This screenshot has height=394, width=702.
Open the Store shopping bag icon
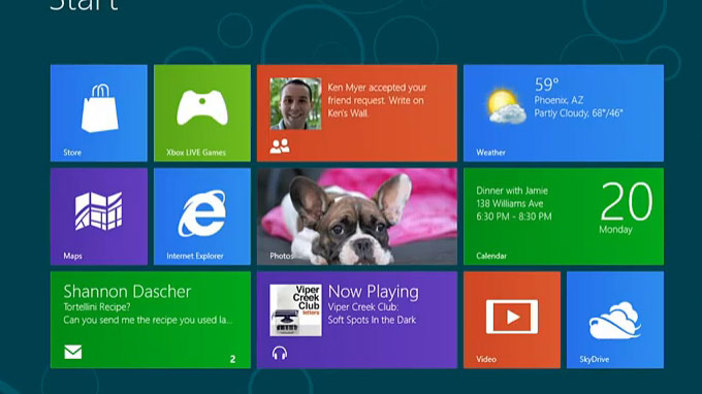pyautogui.click(x=100, y=108)
